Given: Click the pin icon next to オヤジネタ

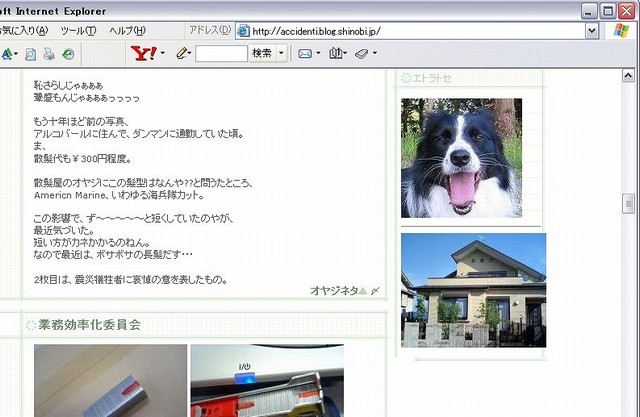Looking at the screenshot, I should [x=375, y=291].
